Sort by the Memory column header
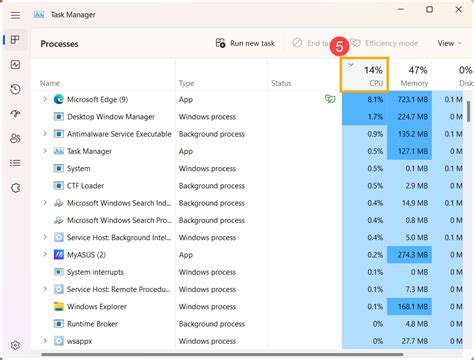Viewport: 474px width, 360px height. pyautogui.click(x=410, y=74)
